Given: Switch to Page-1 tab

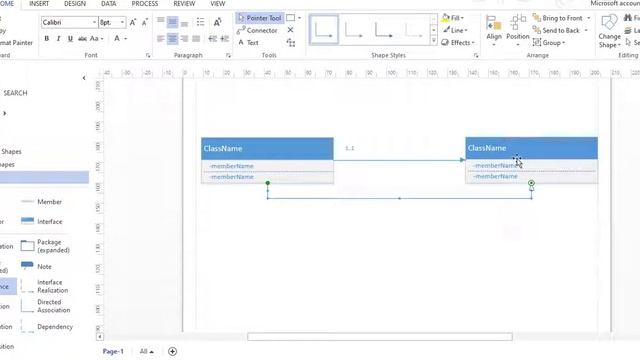Looking at the screenshot, I should point(113,351).
